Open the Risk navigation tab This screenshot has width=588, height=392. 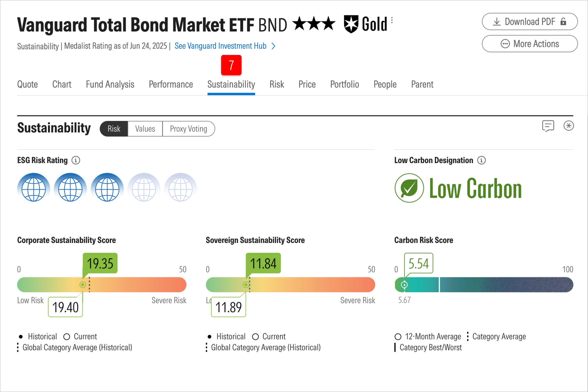click(x=277, y=84)
